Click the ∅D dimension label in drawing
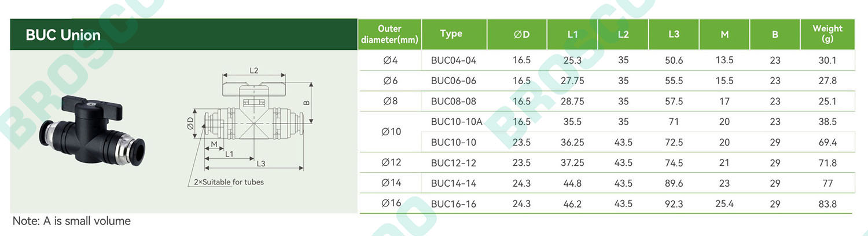Screen dimensions: 868x236 pyautogui.click(x=190, y=123)
